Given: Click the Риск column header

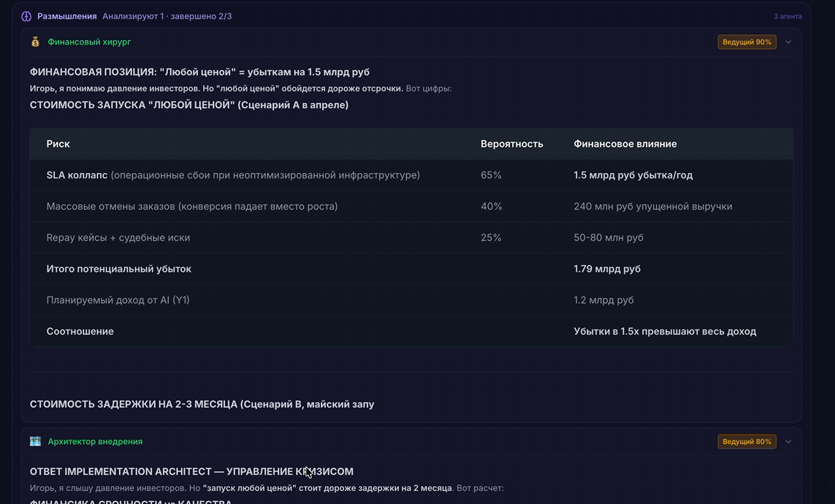Looking at the screenshot, I should click(x=58, y=144).
